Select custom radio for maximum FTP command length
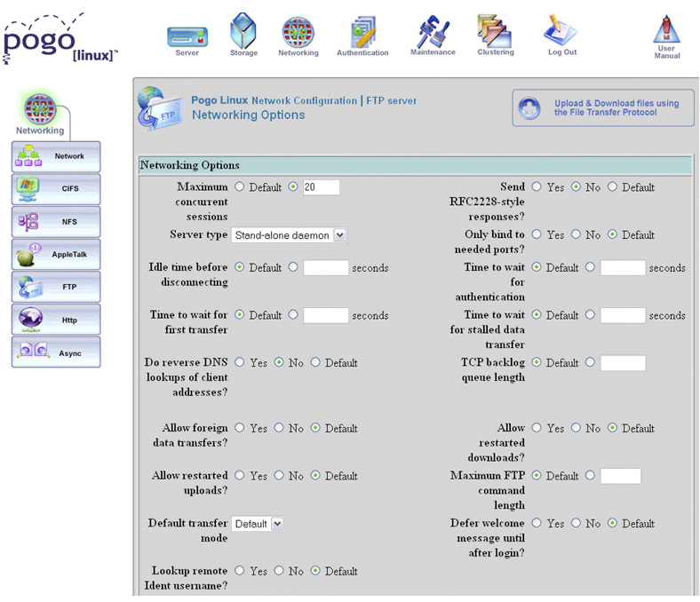700x602 pixels. (x=590, y=475)
